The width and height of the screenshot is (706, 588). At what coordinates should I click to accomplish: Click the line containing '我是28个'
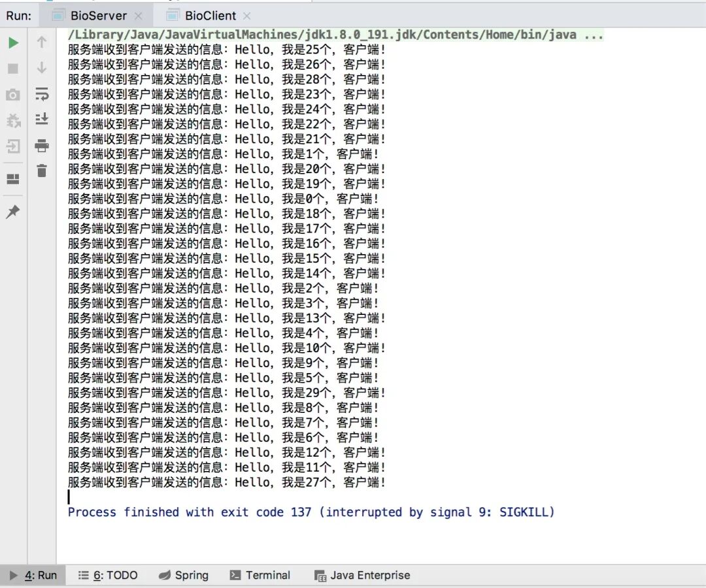click(227, 79)
